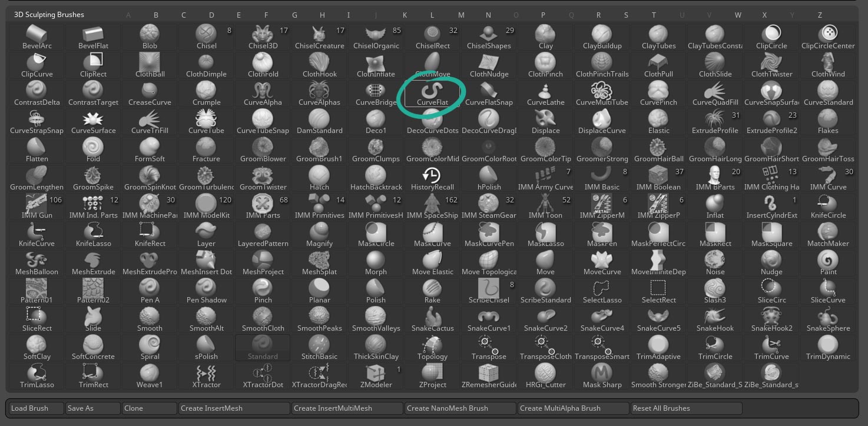Select the Topology brush
Viewport: 868px width, 426px height.
pyautogui.click(x=432, y=348)
